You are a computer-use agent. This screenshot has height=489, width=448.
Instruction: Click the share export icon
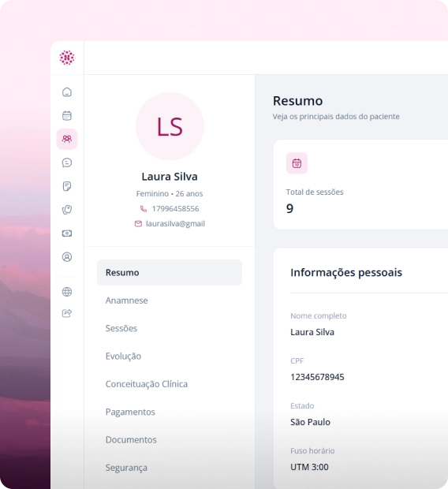[67, 313]
